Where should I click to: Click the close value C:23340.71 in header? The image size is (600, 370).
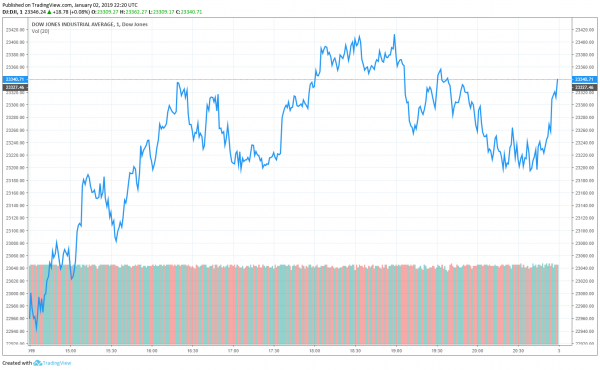pyautogui.click(x=189, y=12)
